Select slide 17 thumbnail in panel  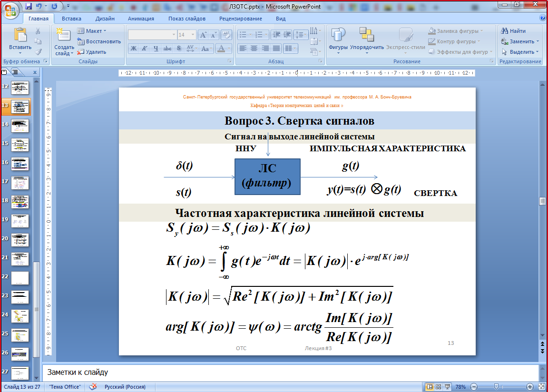click(x=20, y=183)
